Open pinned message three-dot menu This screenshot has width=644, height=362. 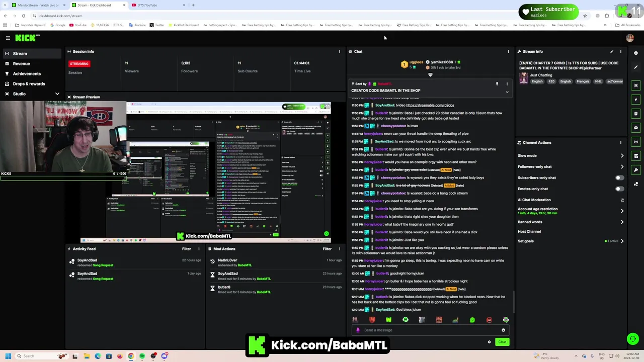(x=507, y=84)
